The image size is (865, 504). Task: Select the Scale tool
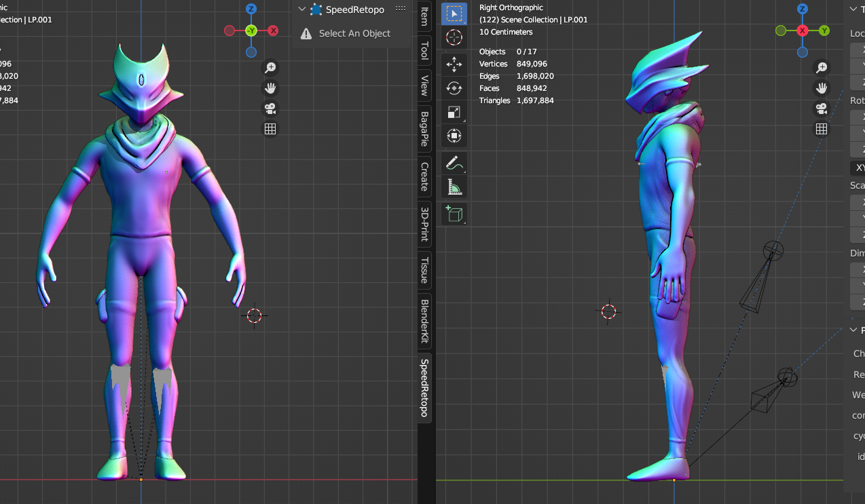[454, 113]
